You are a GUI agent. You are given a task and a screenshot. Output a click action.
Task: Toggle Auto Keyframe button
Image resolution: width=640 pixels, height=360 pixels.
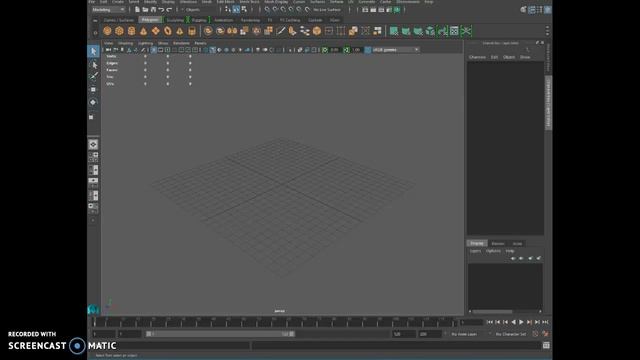[x=535, y=334]
